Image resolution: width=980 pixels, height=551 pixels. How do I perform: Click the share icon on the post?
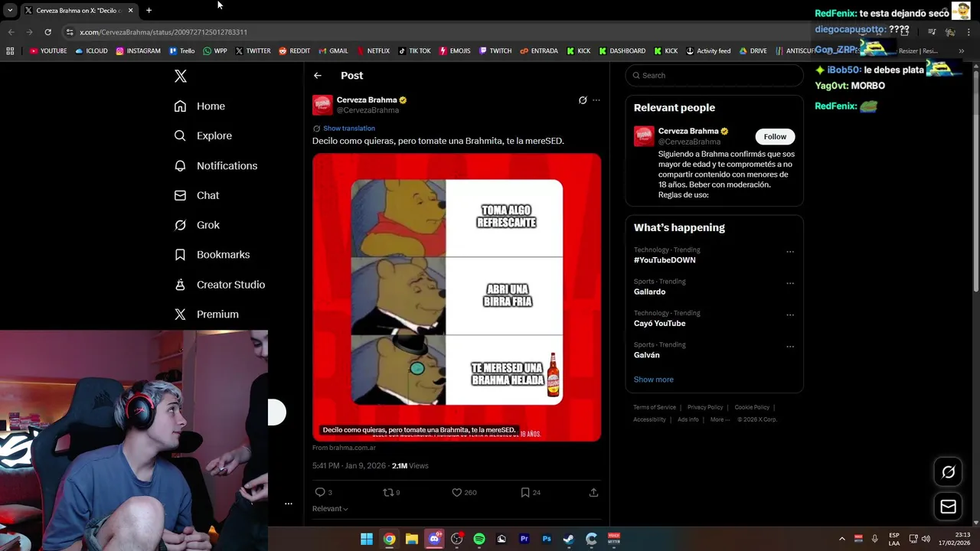point(593,492)
